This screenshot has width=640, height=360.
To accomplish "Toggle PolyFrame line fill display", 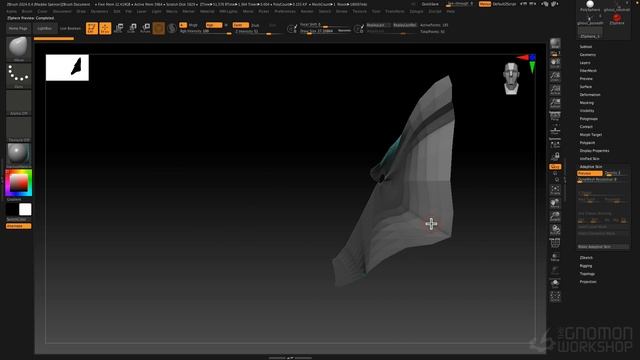I will (555, 243).
